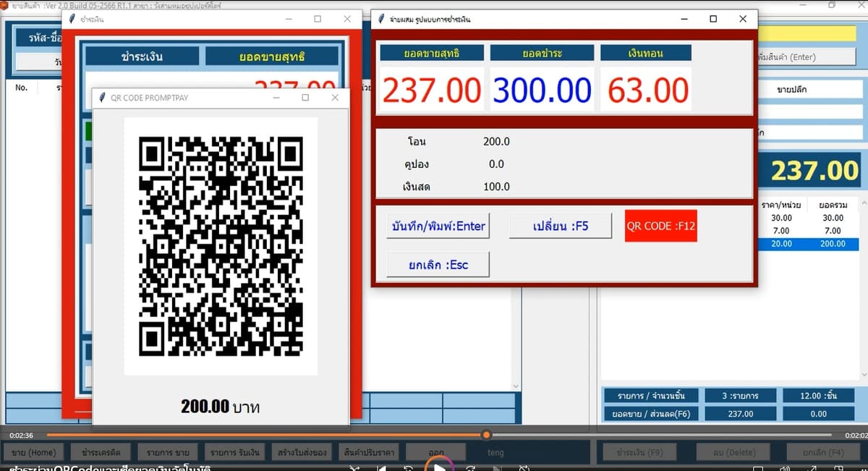Click สร้างใบส่งของ button
868x471 pixels.
(x=302, y=452)
